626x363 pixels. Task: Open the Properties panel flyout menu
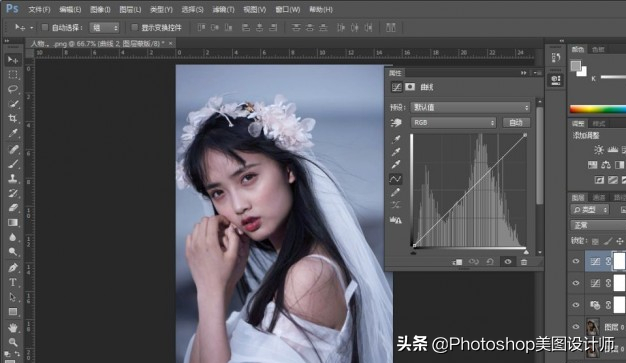click(x=537, y=73)
